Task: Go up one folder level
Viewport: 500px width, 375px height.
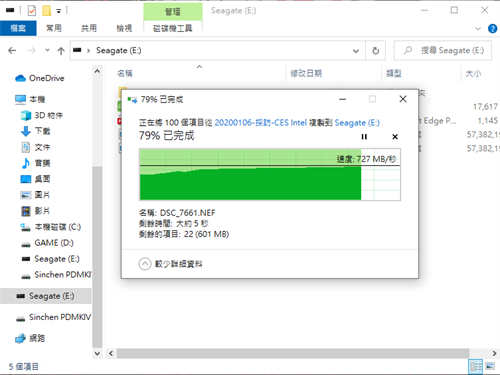Action: [61, 51]
